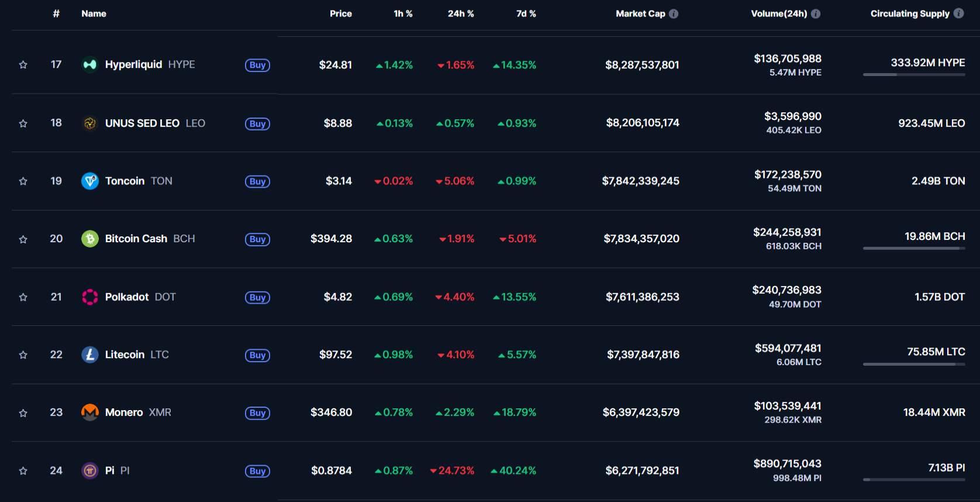
Task: Click Polkadot 7d change 13.55%
Action: (x=515, y=297)
